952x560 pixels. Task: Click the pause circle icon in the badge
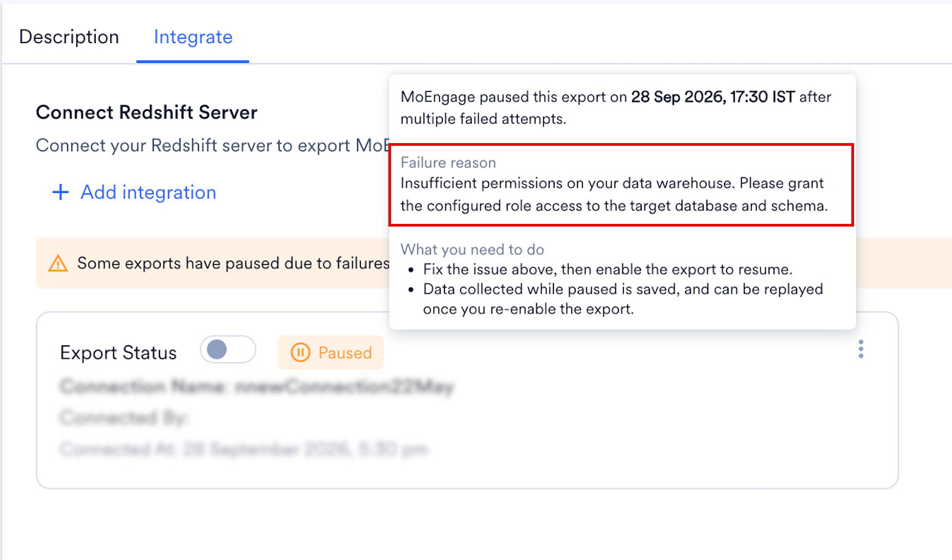(301, 353)
